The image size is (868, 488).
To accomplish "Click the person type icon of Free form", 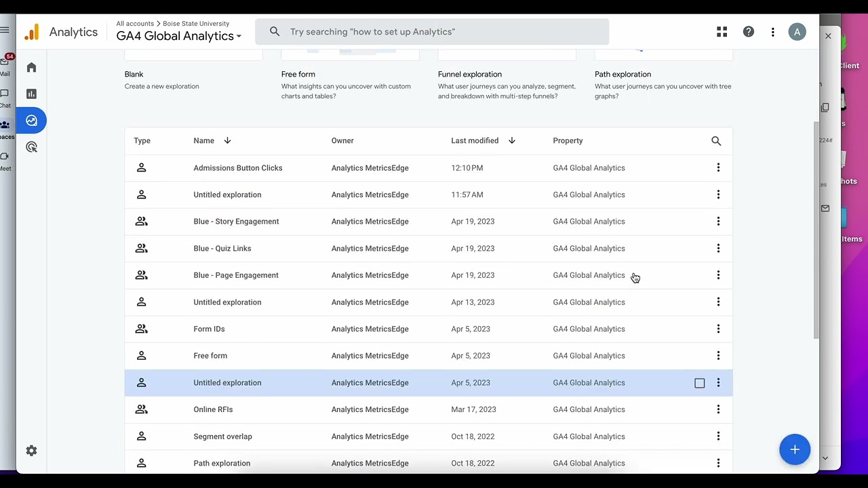I will (x=141, y=356).
